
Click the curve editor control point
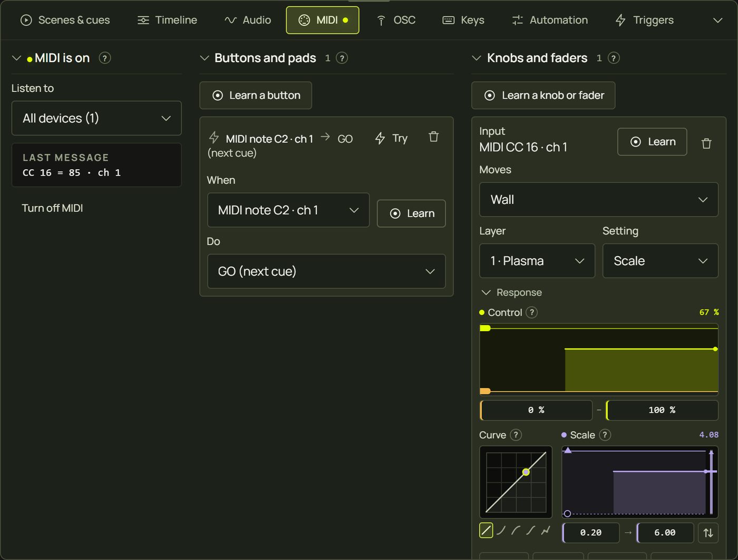(x=526, y=472)
